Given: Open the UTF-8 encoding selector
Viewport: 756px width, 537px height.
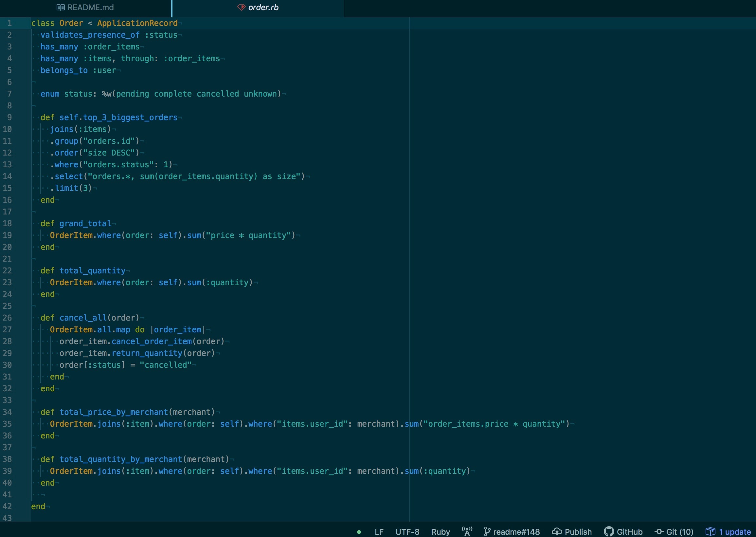Looking at the screenshot, I should pyautogui.click(x=407, y=532).
